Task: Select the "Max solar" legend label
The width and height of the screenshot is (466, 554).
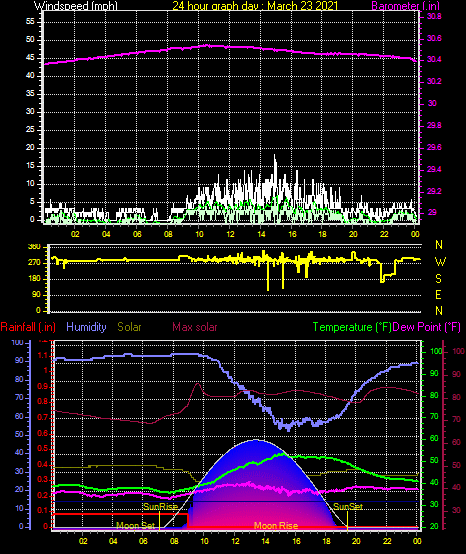Action: pyautogui.click(x=195, y=327)
